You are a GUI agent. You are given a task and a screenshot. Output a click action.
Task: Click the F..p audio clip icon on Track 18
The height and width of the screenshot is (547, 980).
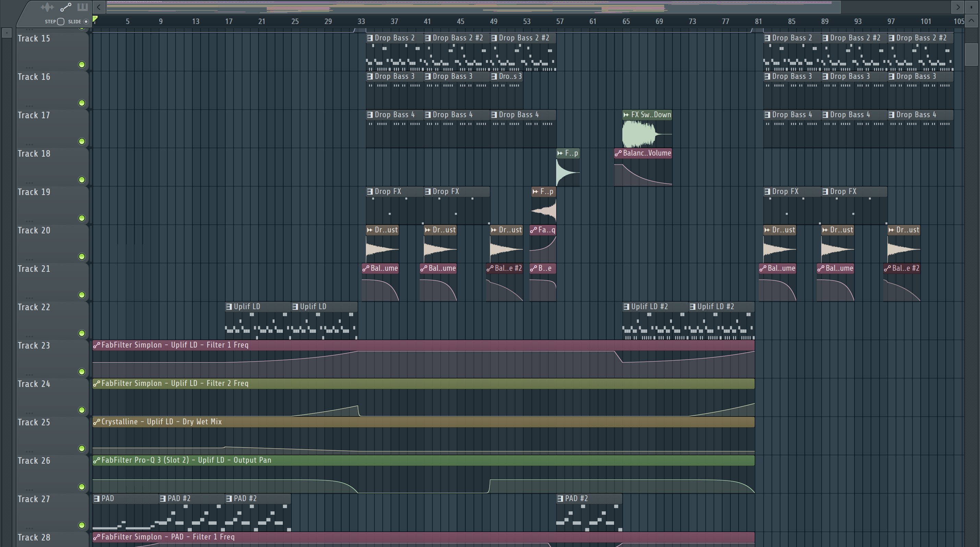560,153
